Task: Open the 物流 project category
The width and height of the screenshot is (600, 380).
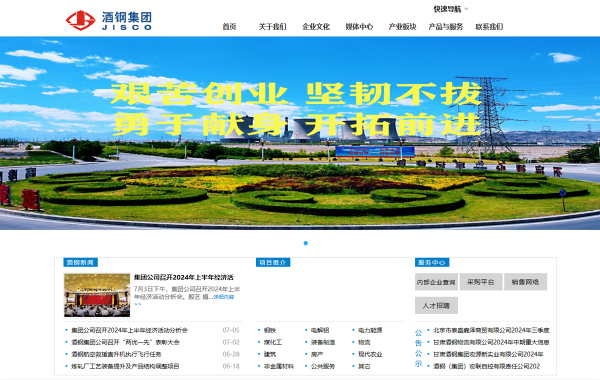Action: tap(364, 342)
